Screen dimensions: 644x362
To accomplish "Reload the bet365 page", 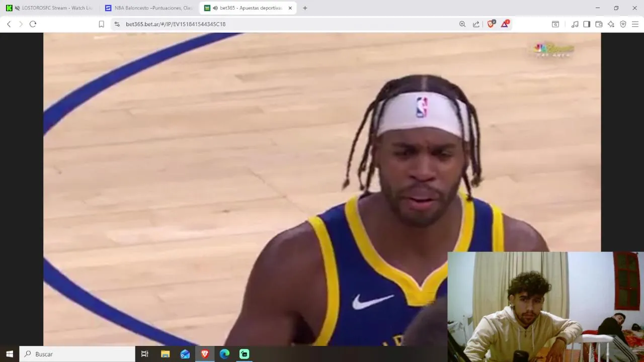I will click(x=33, y=24).
